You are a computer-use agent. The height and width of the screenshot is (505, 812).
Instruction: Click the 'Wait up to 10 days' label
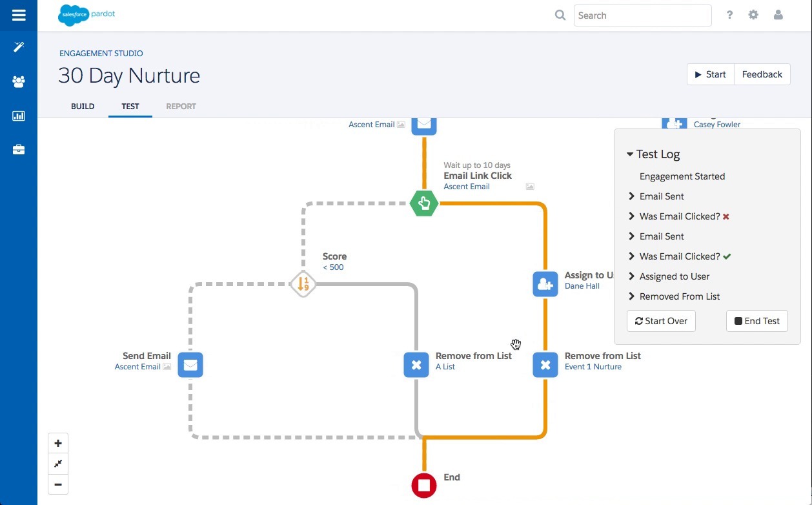point(477,165)
